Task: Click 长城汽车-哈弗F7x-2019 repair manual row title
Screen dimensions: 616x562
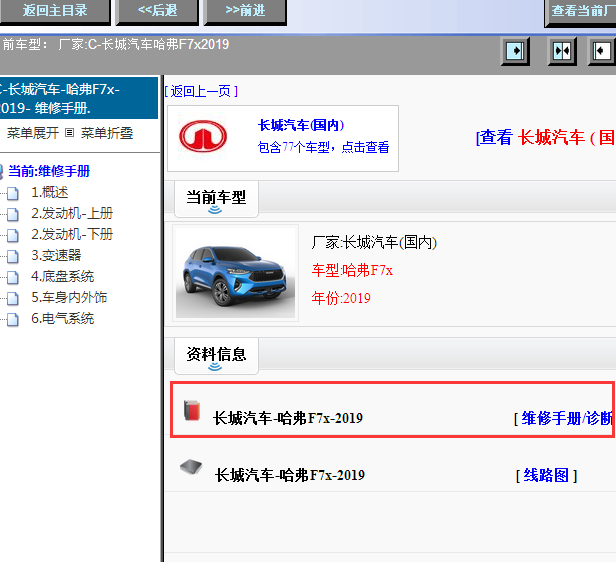Action: (288, 418)
